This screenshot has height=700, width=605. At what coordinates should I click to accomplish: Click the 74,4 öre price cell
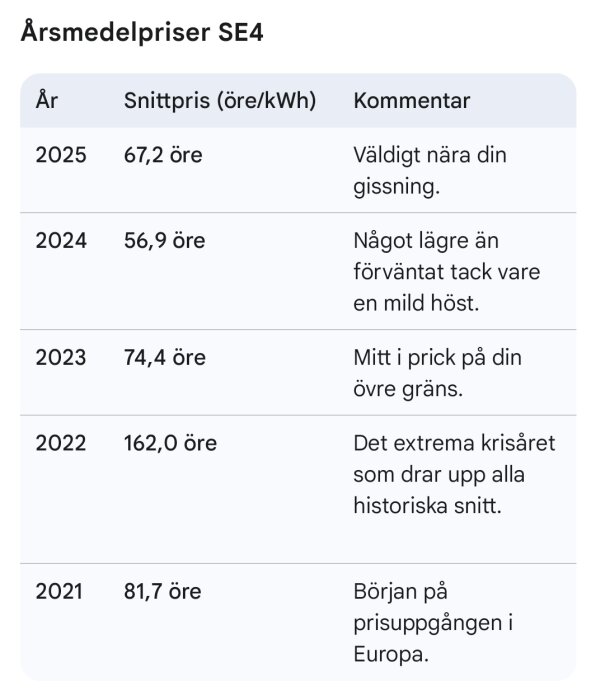coord(165,358)
